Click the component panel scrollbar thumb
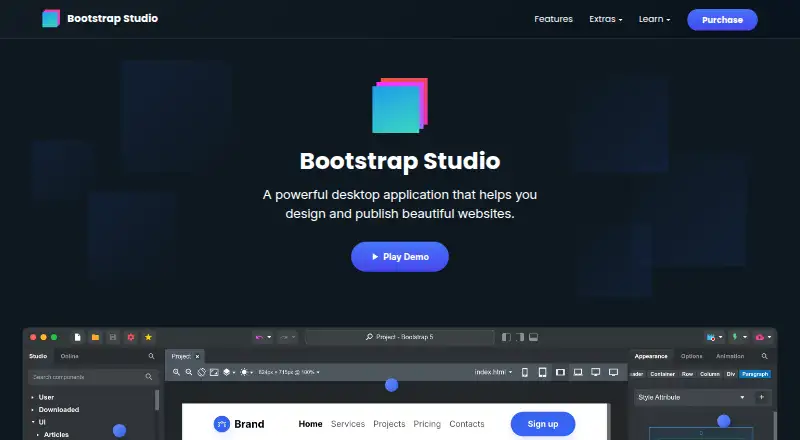 [157, 400]
